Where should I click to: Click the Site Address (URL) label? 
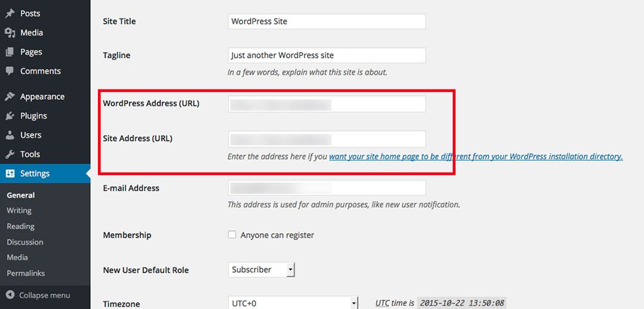(138, 138)
